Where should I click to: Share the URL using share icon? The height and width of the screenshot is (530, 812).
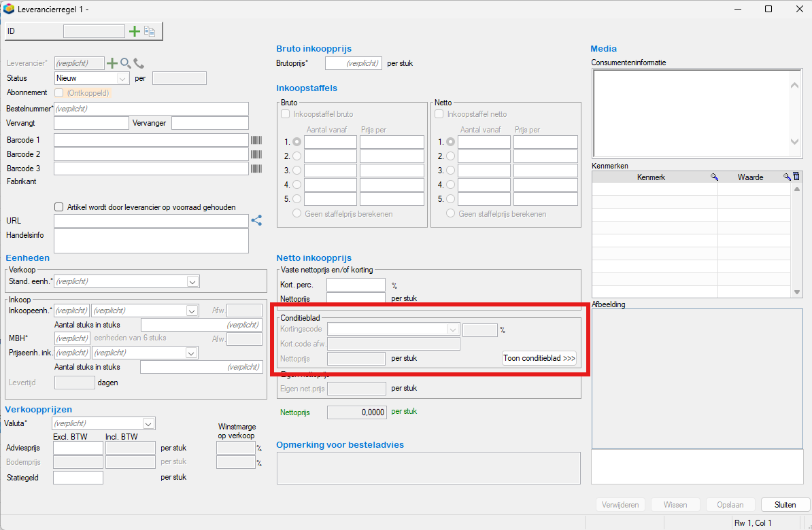click(x=256, y=220)
